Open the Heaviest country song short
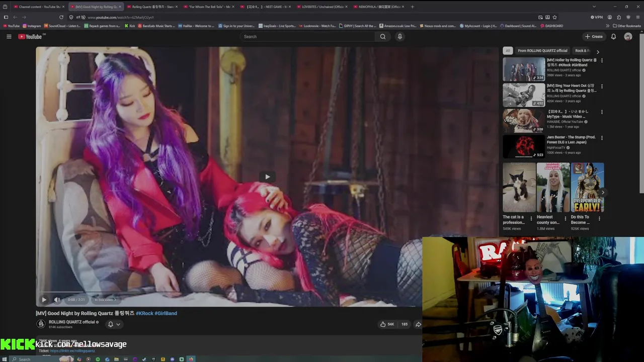644x362 pixels. (x=553, y=187)
